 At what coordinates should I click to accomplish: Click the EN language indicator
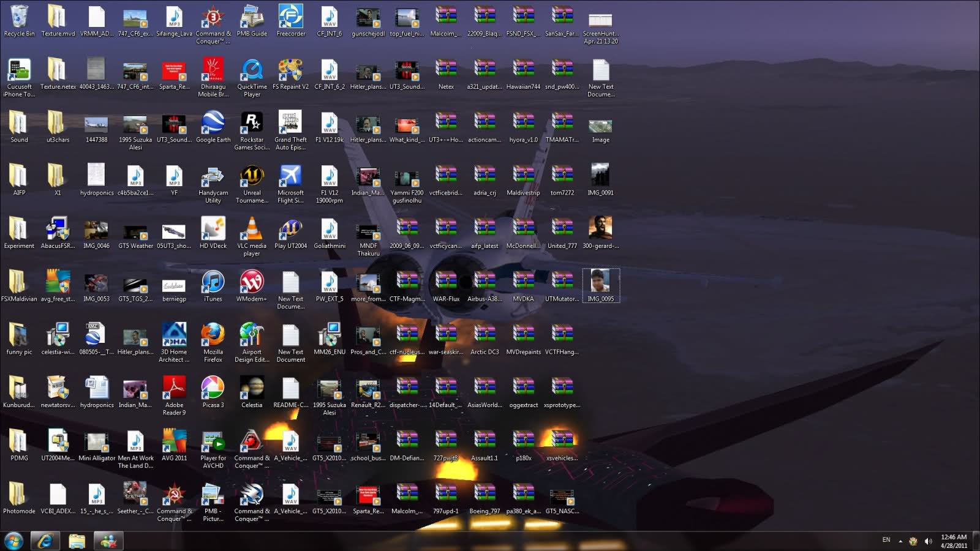(886, 540)
